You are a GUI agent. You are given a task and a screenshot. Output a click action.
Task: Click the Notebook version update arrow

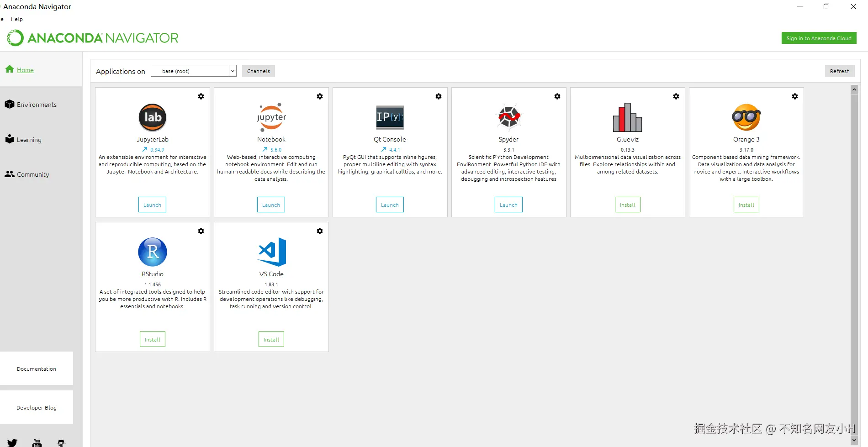(x=265, y=149)
